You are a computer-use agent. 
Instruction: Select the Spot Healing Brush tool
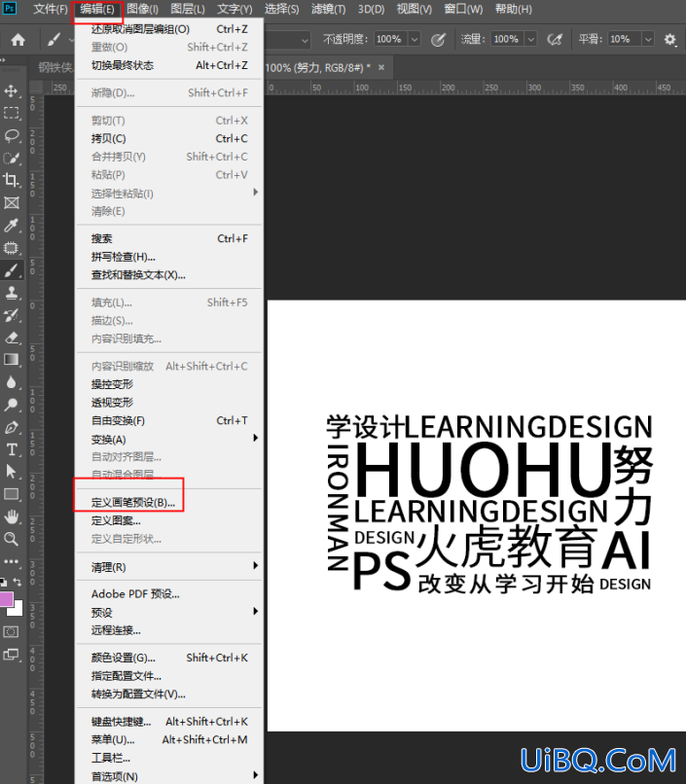click(x=11, y=248)
